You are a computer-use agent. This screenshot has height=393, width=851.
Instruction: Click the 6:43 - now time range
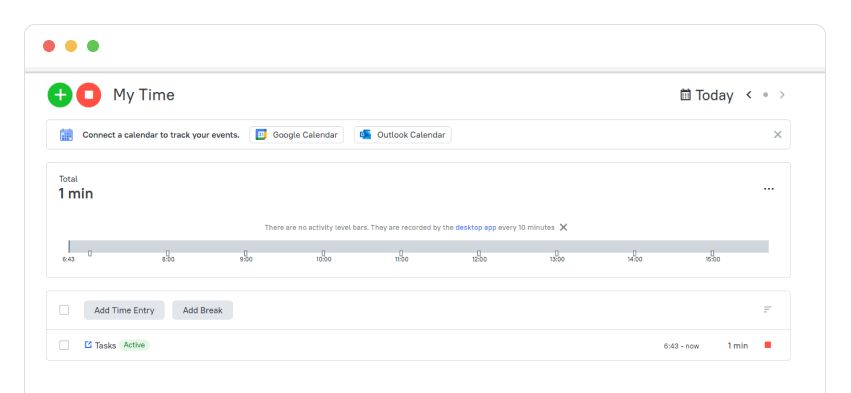[x=681, y=346]
